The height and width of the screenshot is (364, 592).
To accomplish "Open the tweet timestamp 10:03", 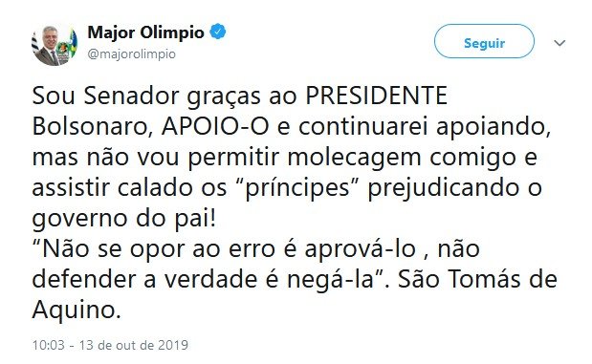I will point(49,345).
